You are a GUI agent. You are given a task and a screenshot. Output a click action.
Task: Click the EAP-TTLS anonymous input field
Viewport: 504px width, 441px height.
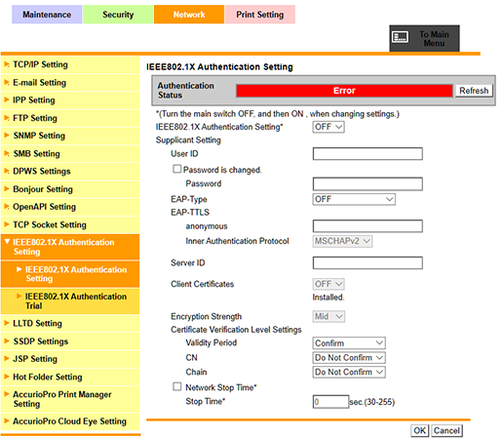(x=368, y=226)
